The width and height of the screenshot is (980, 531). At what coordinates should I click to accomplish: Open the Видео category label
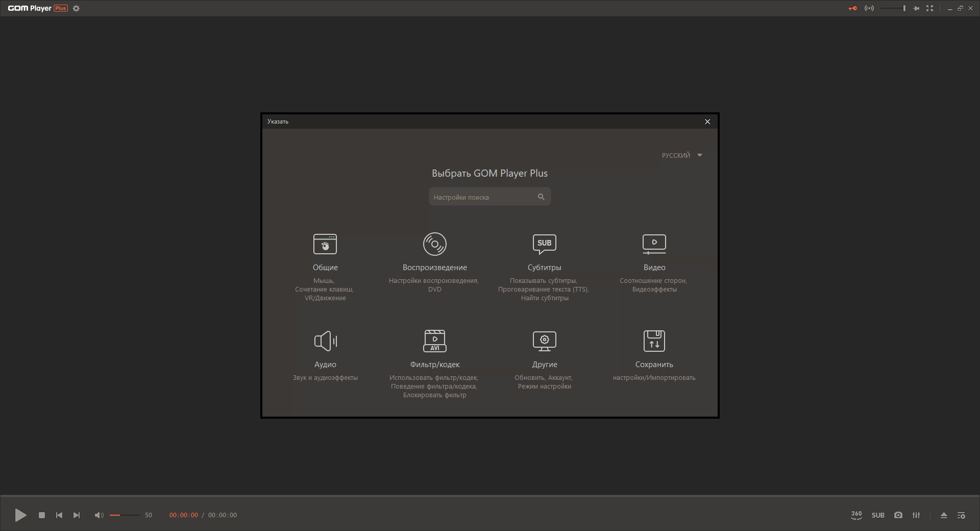[x=654, y=268]
